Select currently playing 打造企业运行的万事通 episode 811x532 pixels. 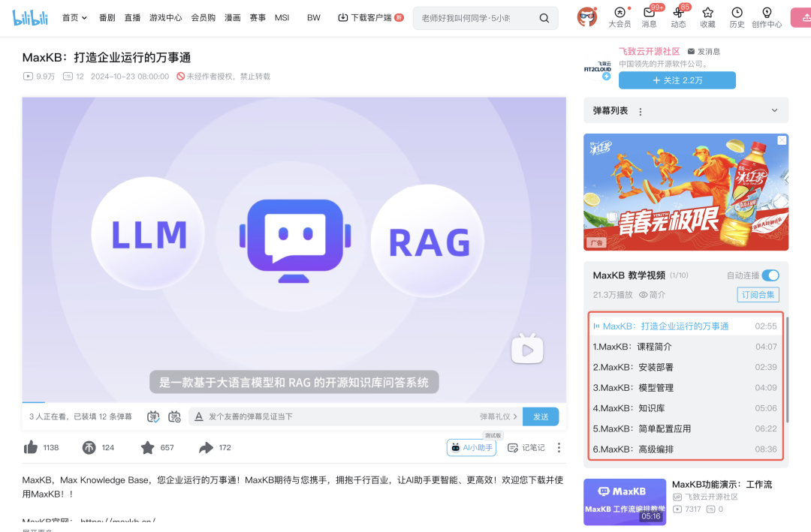click(x=685, y=326)
